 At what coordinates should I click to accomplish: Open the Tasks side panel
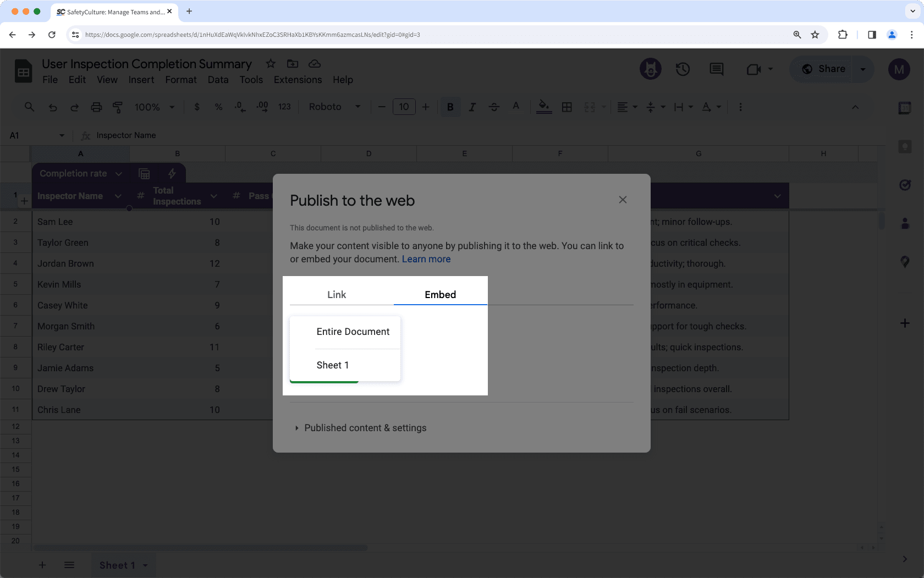(905, 185)
